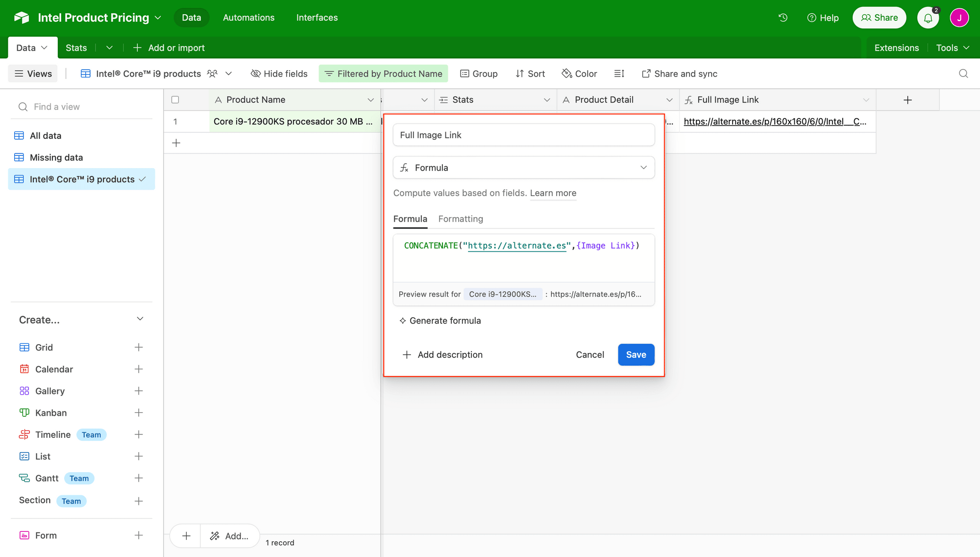This screenshot has width=980, height=557.
Task: Click the row height icon
Action: 619,74
